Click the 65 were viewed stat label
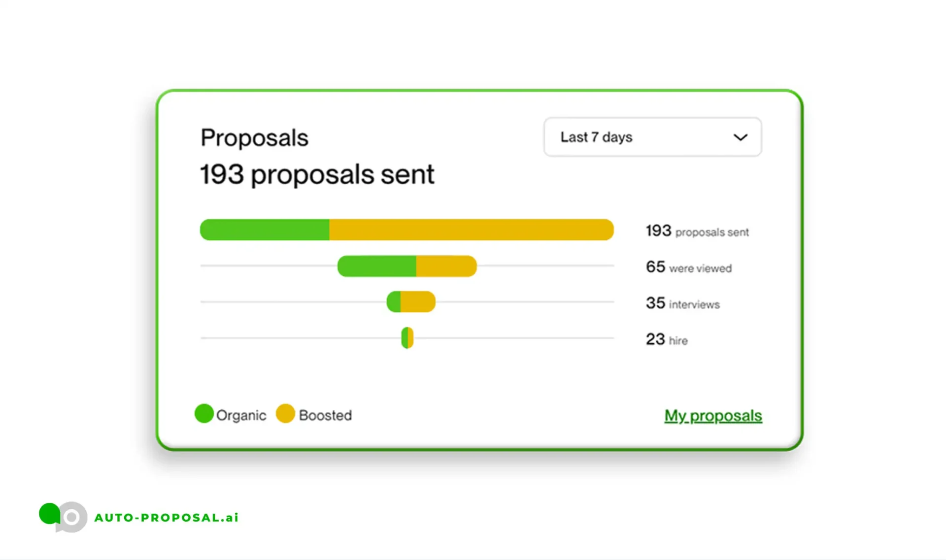This screenshot has height=560, width=946. 688,267
